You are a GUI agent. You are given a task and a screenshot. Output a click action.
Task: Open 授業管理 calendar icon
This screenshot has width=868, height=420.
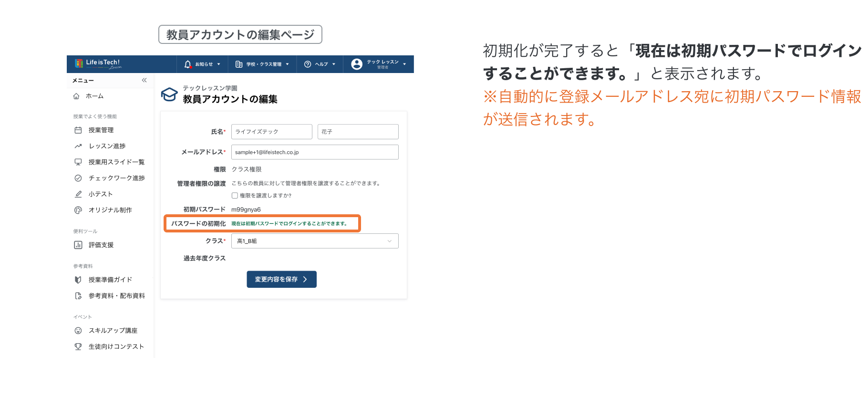[x=78, y=130]
